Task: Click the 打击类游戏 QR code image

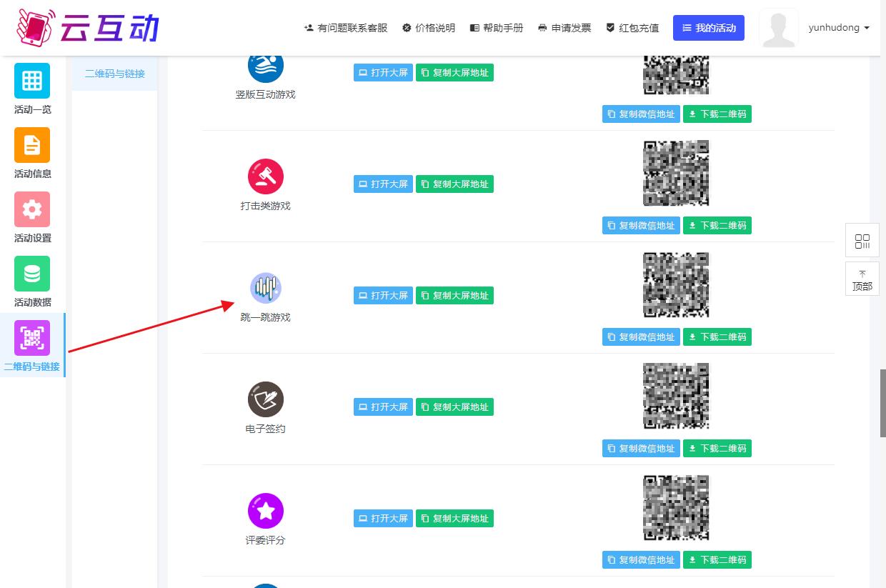Action: point(676,174)
